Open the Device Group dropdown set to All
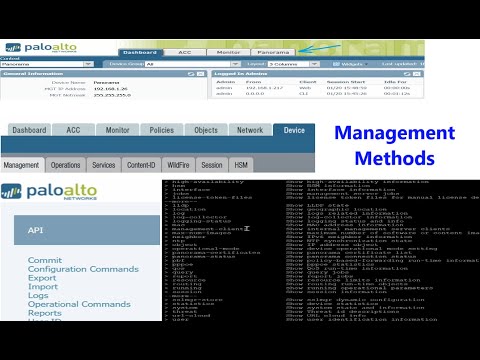The height and width of the screenshot is (360, 480). click(x=192, y=64)
